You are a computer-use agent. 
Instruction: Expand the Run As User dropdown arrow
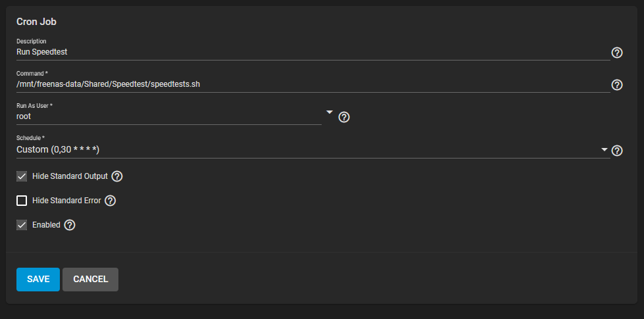(x=330, y=112)
